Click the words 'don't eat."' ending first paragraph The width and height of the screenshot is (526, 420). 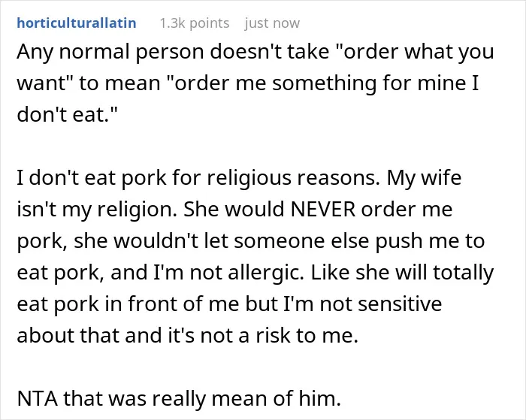[x=68, y=114]
